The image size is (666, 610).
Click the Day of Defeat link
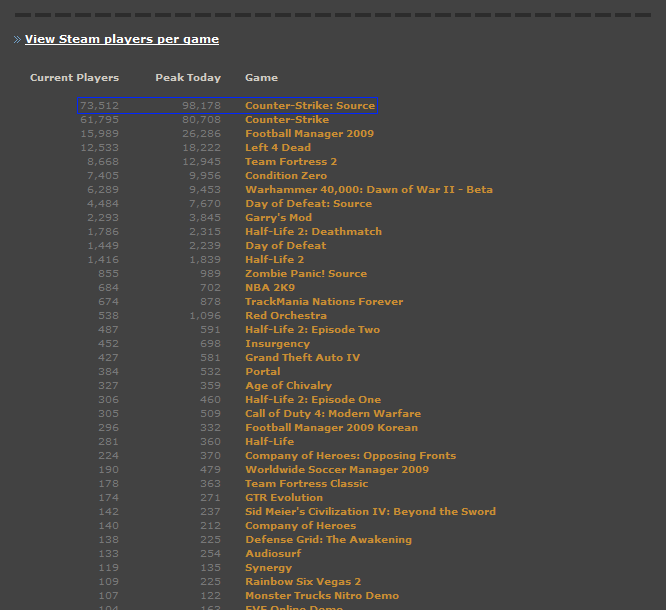[x=286, y=246]
